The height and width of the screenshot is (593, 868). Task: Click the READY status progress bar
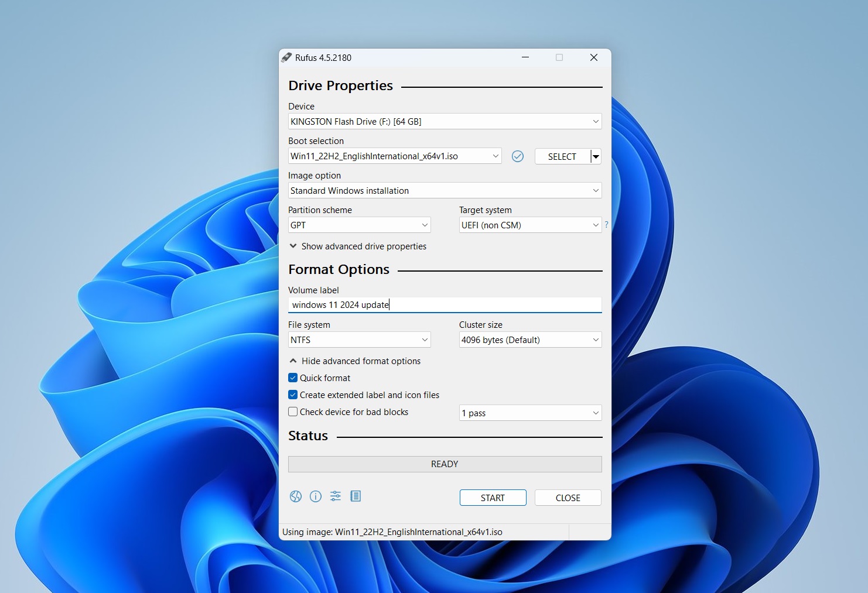[445, 464]
